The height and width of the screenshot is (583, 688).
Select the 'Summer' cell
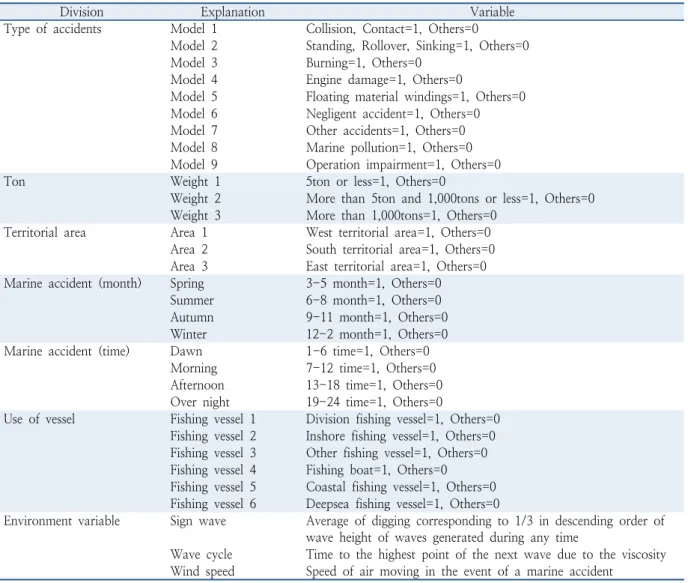[192, 300]
